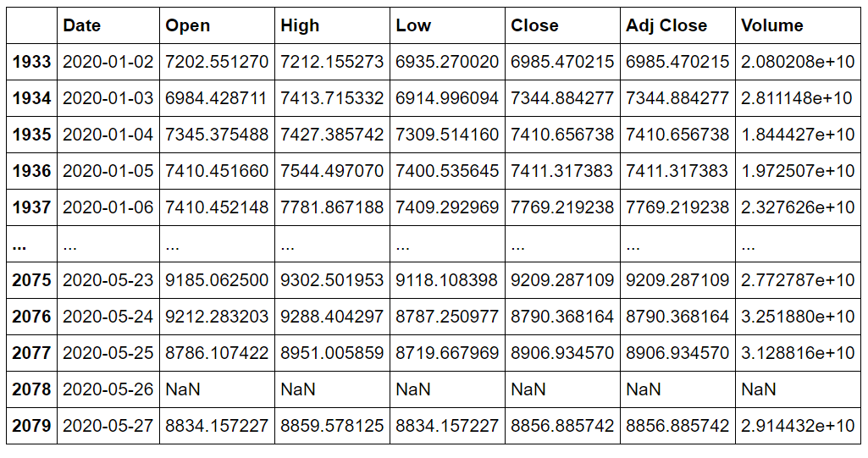Click the Low column header
The image size is (868, 458).
point(413,25)
